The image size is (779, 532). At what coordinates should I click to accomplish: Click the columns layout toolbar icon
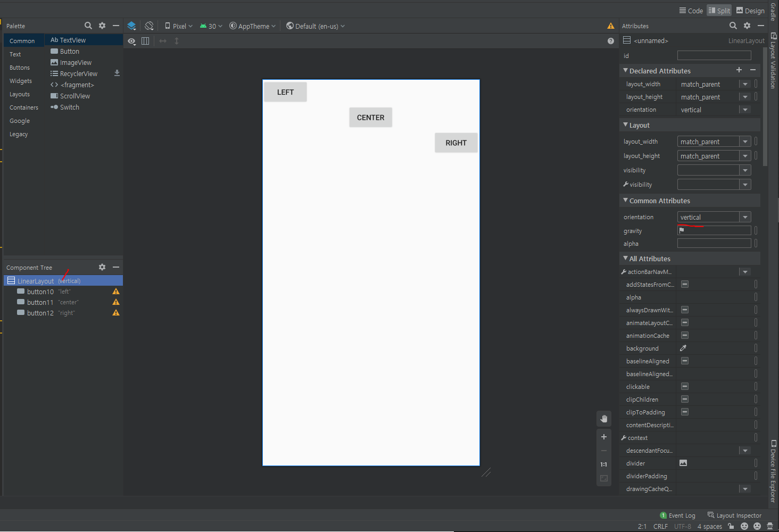coord(145,41)
